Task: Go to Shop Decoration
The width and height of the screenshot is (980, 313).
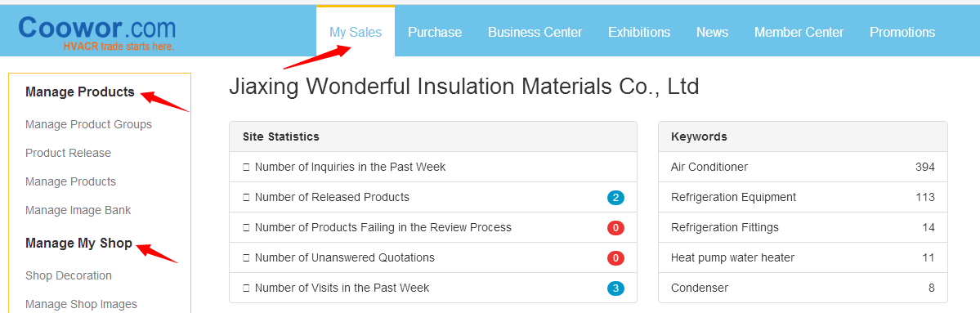Action: point(69,275)
